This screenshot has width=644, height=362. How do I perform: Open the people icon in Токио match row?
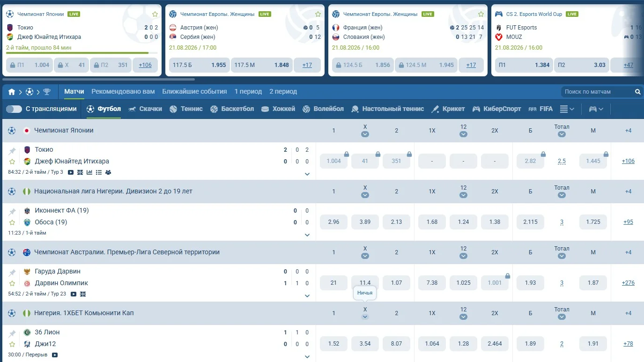[x=108, y=172]
